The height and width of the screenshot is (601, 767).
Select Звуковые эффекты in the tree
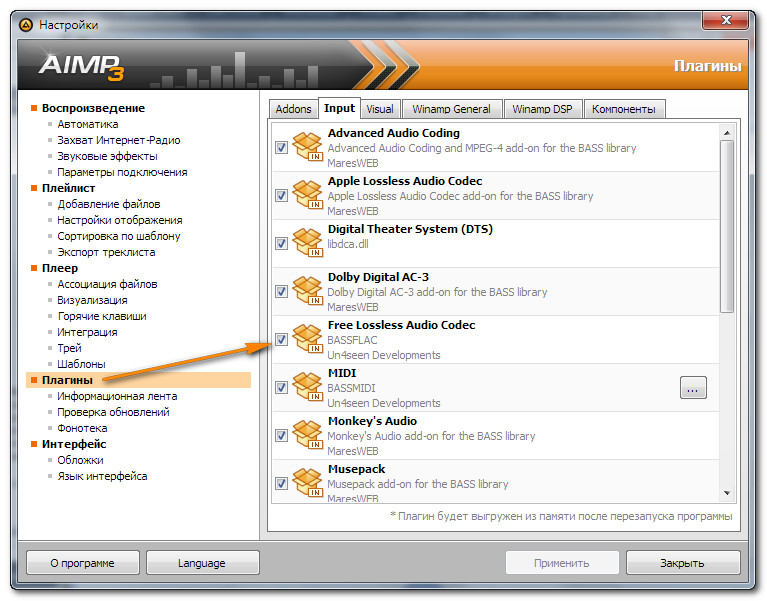point(107,156)
